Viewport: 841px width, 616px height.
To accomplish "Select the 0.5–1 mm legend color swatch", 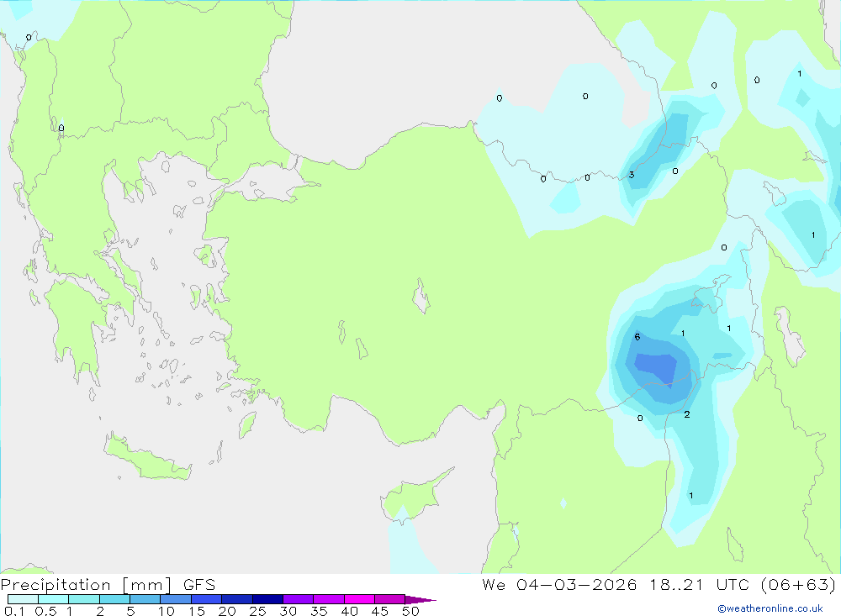I will click(x=54, y=599).
